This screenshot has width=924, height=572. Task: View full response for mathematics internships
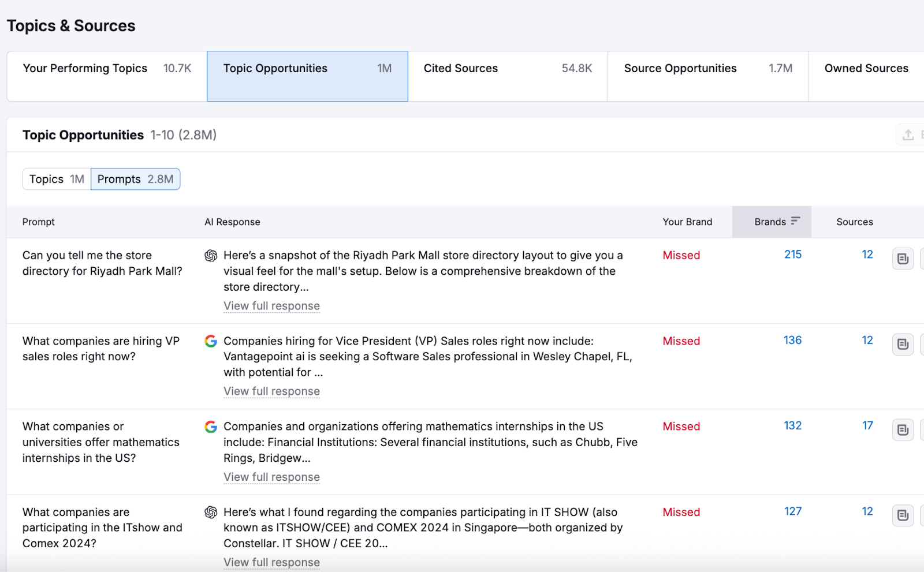coord(271,477)
